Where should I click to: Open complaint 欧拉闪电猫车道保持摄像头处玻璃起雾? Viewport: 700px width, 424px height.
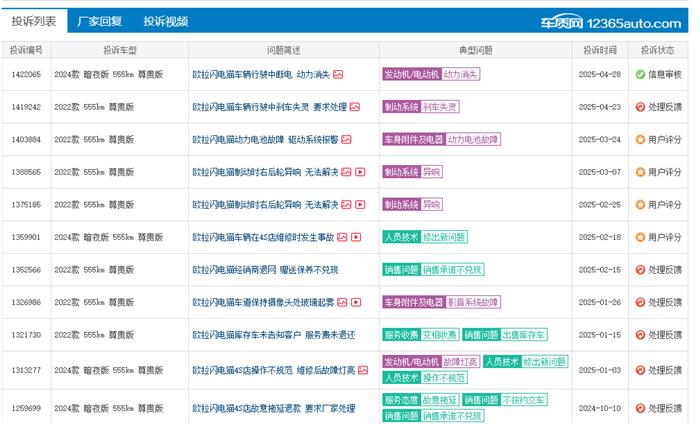(x=263, y=303)
